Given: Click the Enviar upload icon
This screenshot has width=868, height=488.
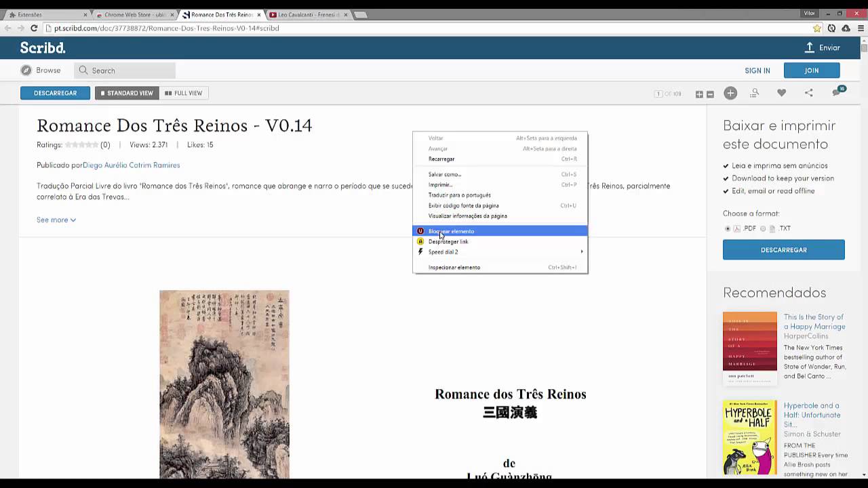Looking at the screenshot, I should point(809,47).
